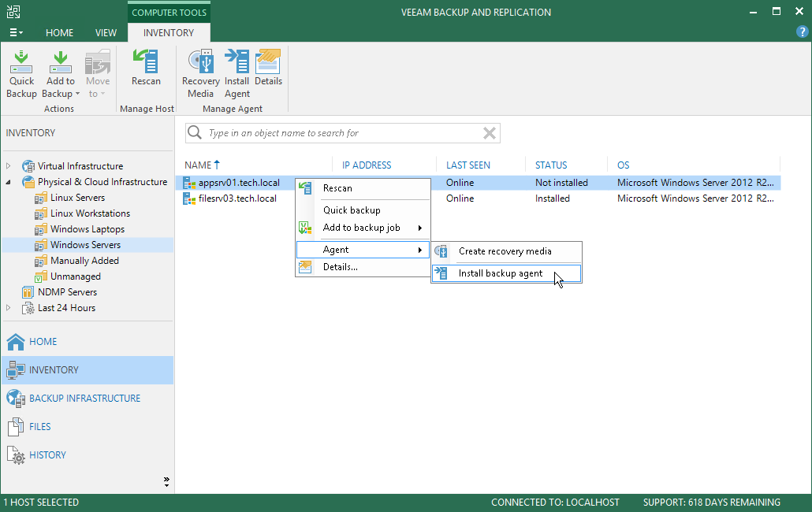Select the Unmanaged group
Screen dimensions: 812x512
pos(76,276)
